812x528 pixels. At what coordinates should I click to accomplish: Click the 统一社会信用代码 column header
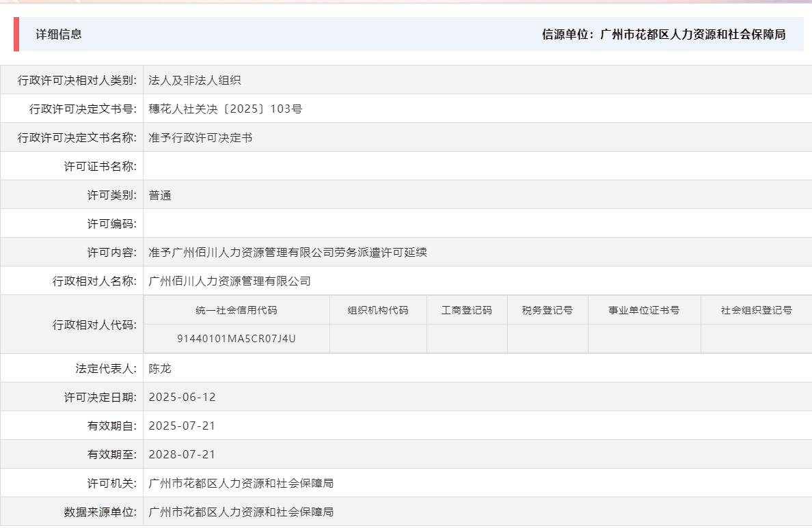[234, 309]
